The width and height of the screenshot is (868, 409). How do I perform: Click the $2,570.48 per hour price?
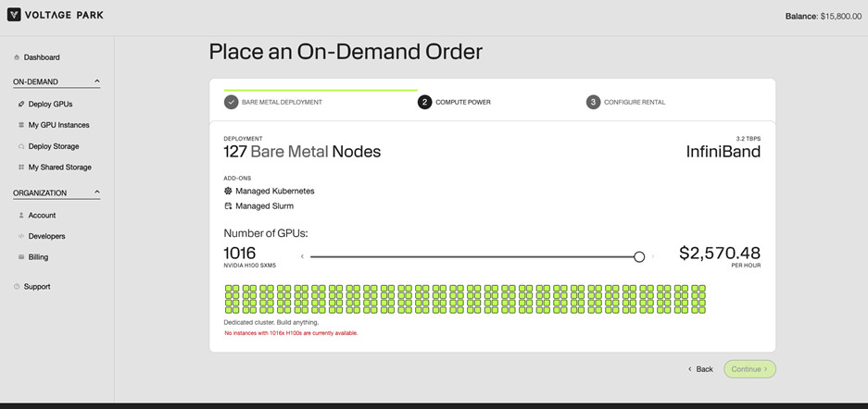[720, 254]
